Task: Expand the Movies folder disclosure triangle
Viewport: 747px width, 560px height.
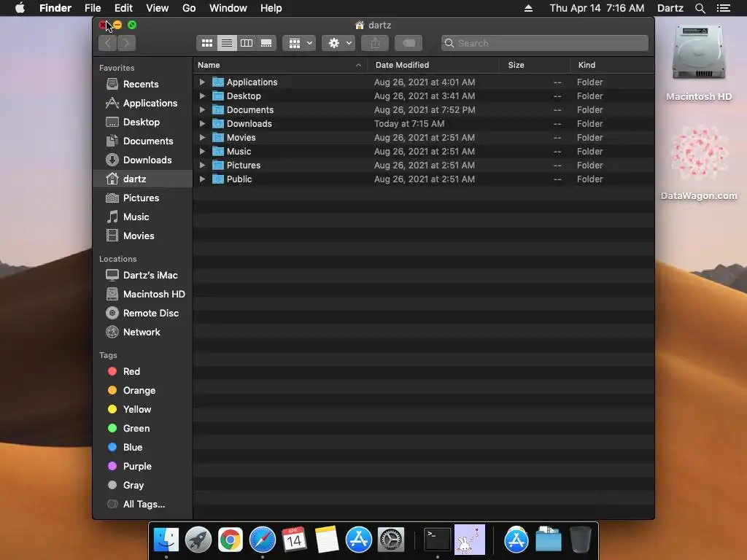Action: pos(202,137)
